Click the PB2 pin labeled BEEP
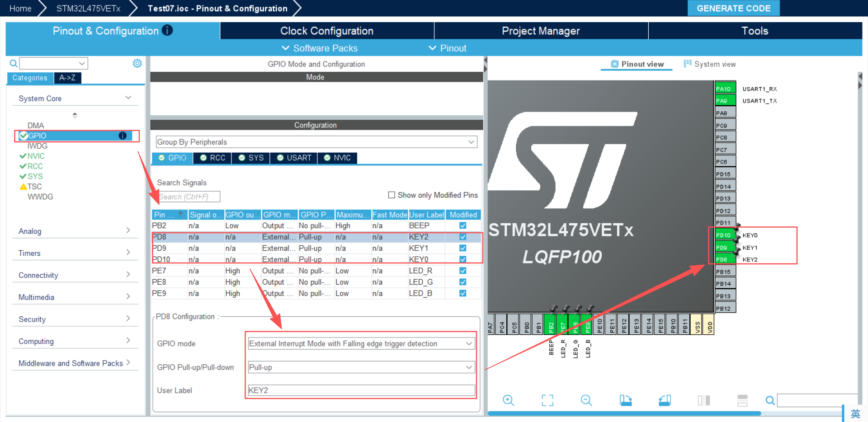 pyautogui.click(x=551, y=324)
